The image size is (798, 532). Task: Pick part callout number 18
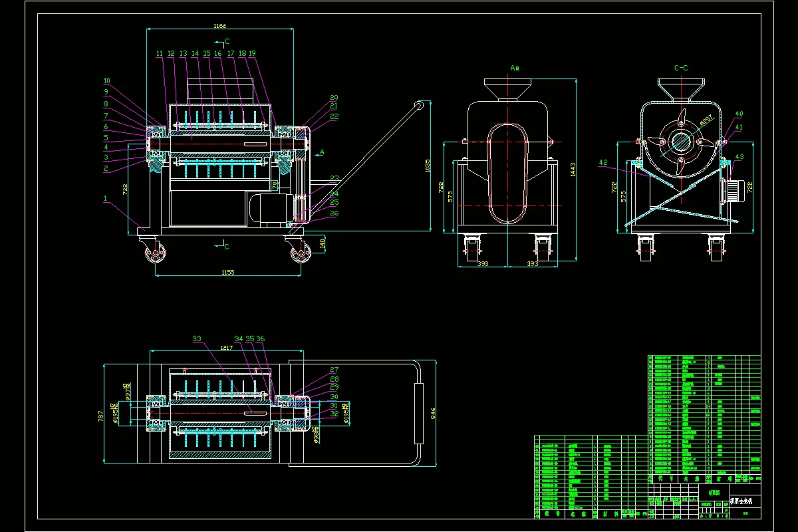[242, 53]
